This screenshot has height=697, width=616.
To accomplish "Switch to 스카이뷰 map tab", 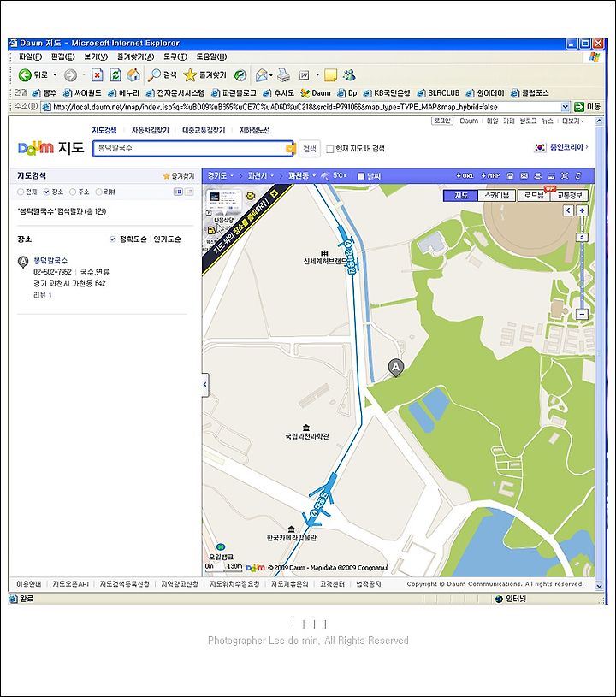I will (x=496, y=195).
